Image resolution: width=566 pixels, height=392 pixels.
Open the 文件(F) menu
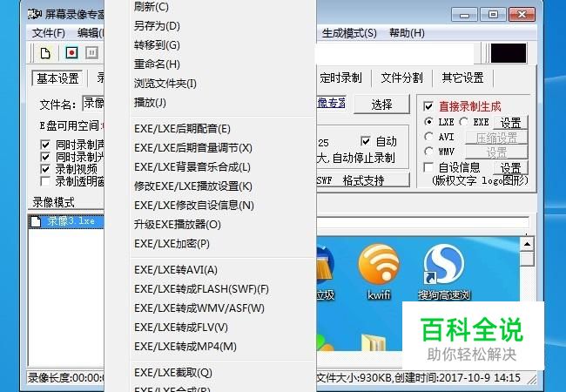click(x=49, y=33)
